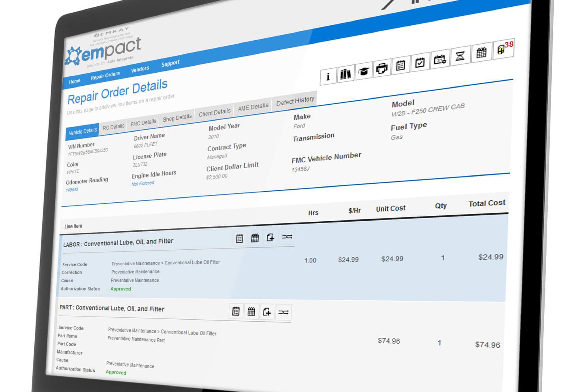Switch to the AME Details tab
The image size is (588, 392).
coord(253,107)
